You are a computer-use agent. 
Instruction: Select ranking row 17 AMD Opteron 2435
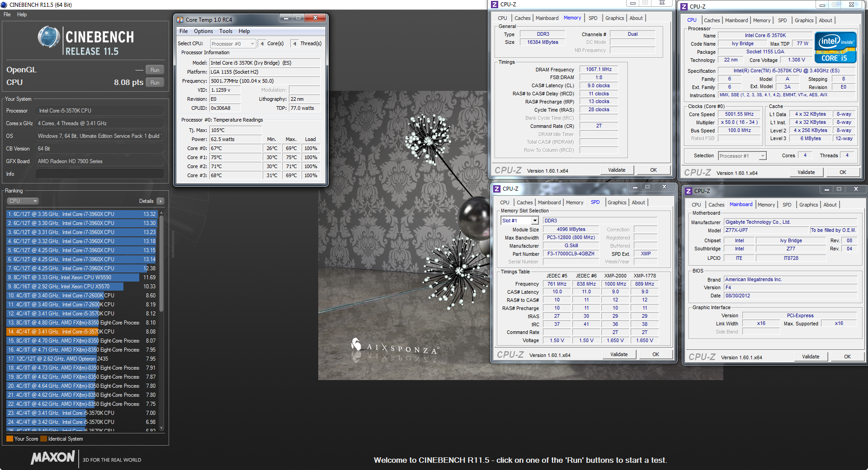click(x=81, y=359)
